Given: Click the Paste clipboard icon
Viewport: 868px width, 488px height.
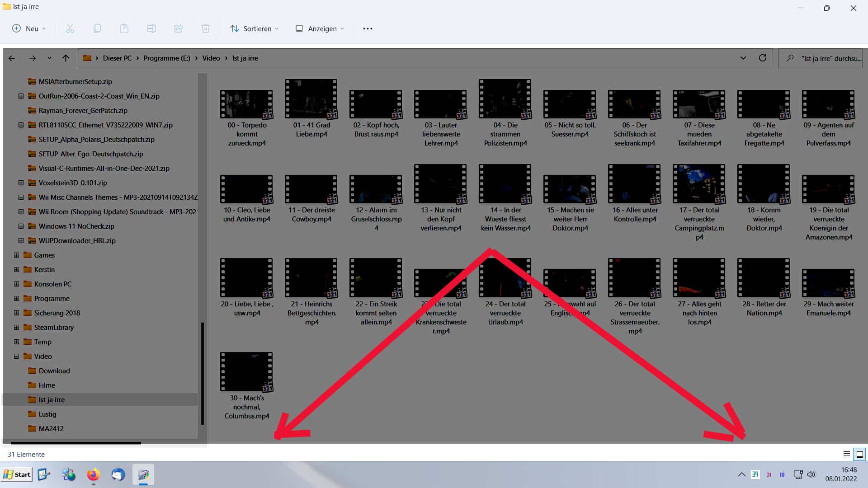Looking at the screenshot, I should pos(124,28).
